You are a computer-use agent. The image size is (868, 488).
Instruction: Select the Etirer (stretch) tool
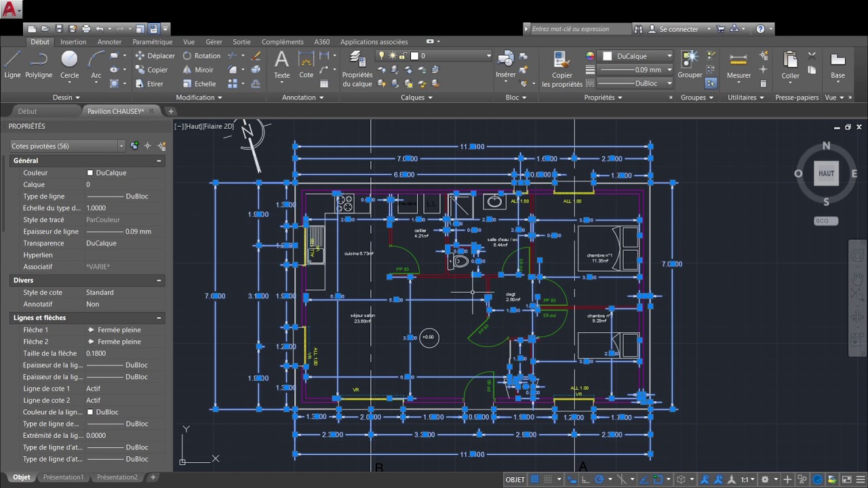tap(149, 84)
